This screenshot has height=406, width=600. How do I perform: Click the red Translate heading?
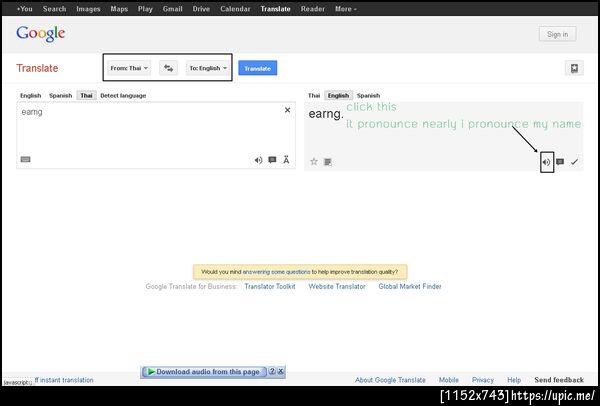pos(37,68)
